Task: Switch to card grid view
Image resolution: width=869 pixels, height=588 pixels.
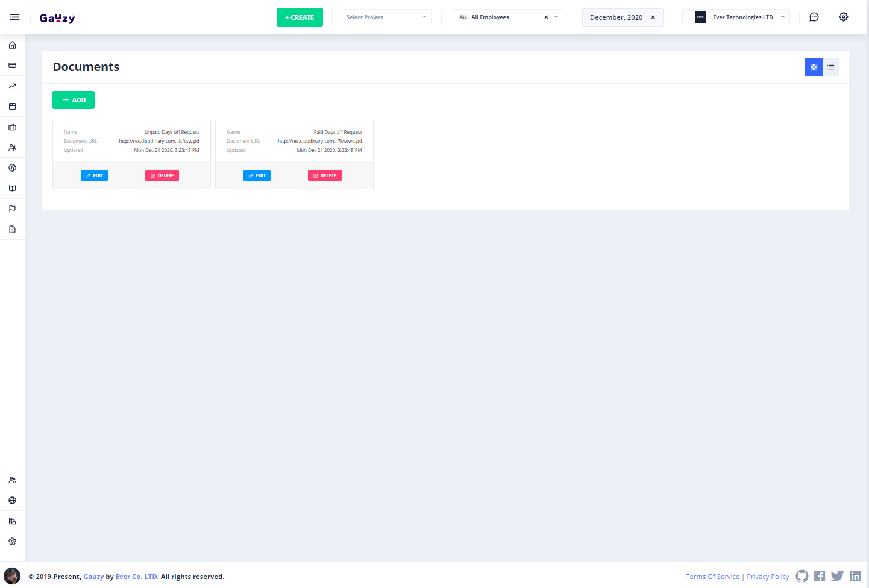Action: click(814, 67)
